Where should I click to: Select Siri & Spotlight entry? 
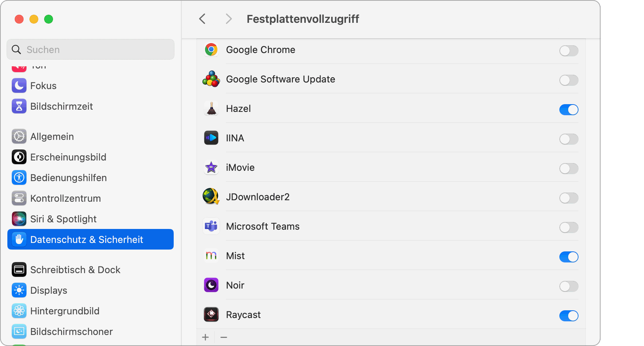(91, 219)
